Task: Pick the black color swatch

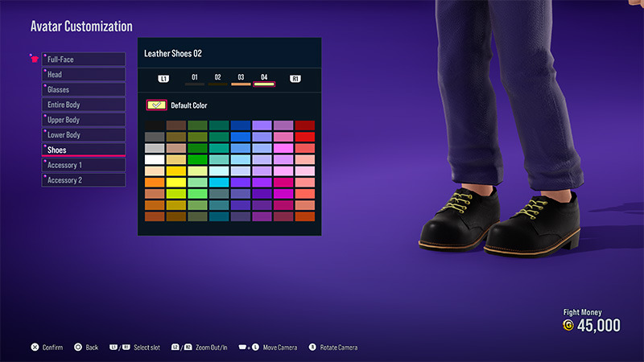Action: coord(155,125)
